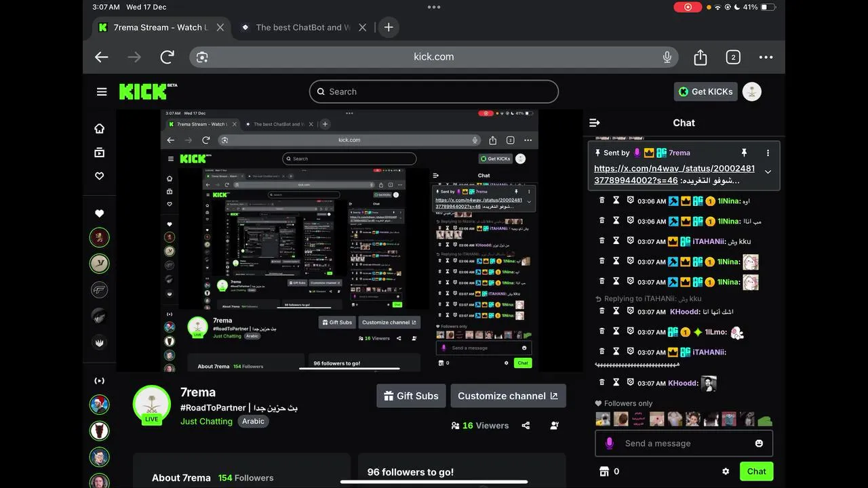
Task: Click '154 Followers' in About section
Action: [x=245, y=478]
